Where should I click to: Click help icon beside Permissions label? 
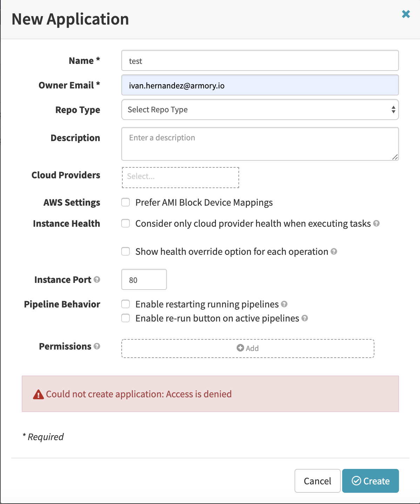tap(97, 346)
